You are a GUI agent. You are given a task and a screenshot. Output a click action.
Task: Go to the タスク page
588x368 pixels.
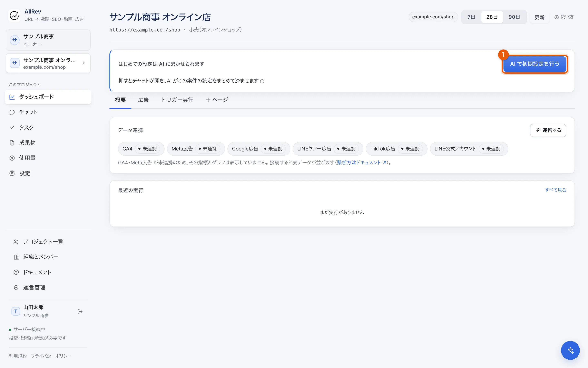(x=48, y=127)
